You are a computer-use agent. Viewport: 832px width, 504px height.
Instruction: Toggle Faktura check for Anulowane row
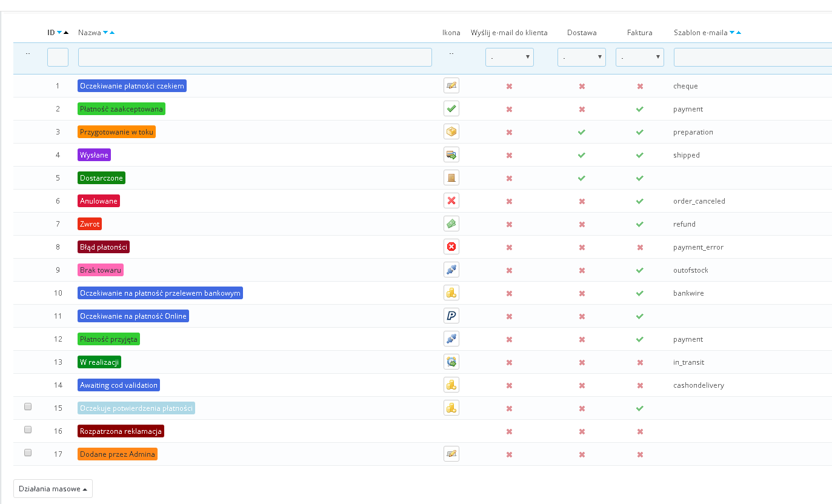[640, 201]
